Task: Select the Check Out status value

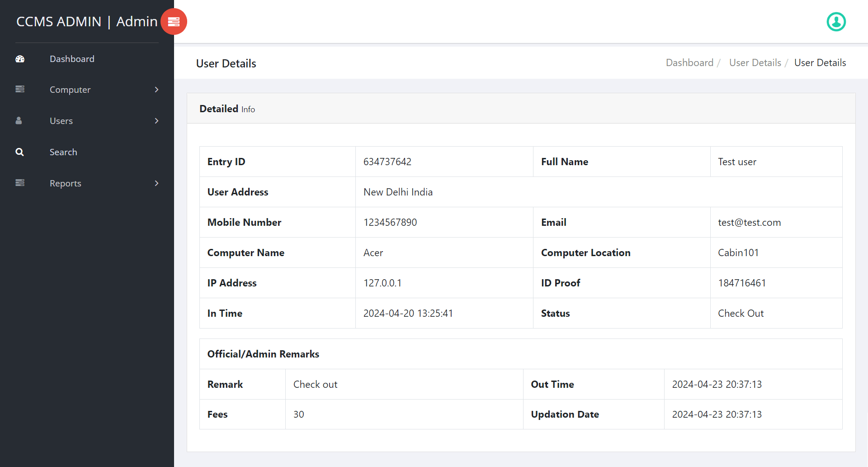Action: [741, 313]
